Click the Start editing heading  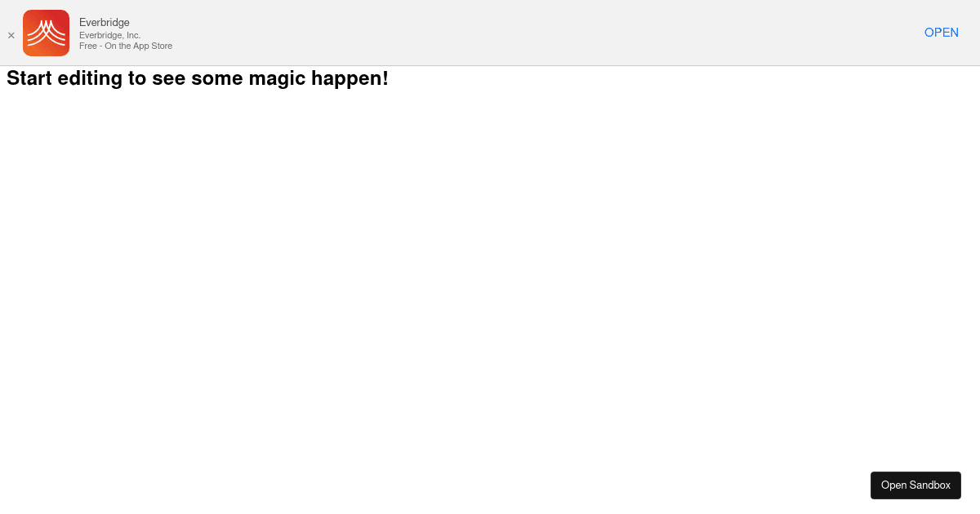198,78
